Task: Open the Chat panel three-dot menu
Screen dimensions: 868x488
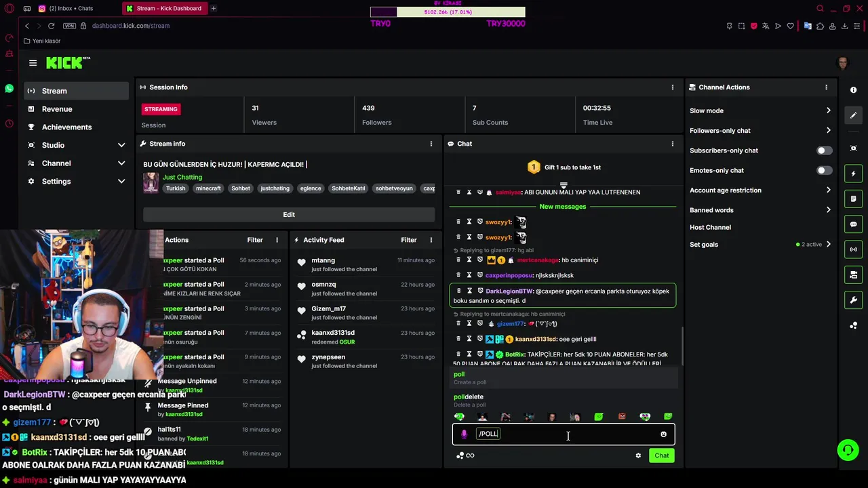Action: (673, 144)
